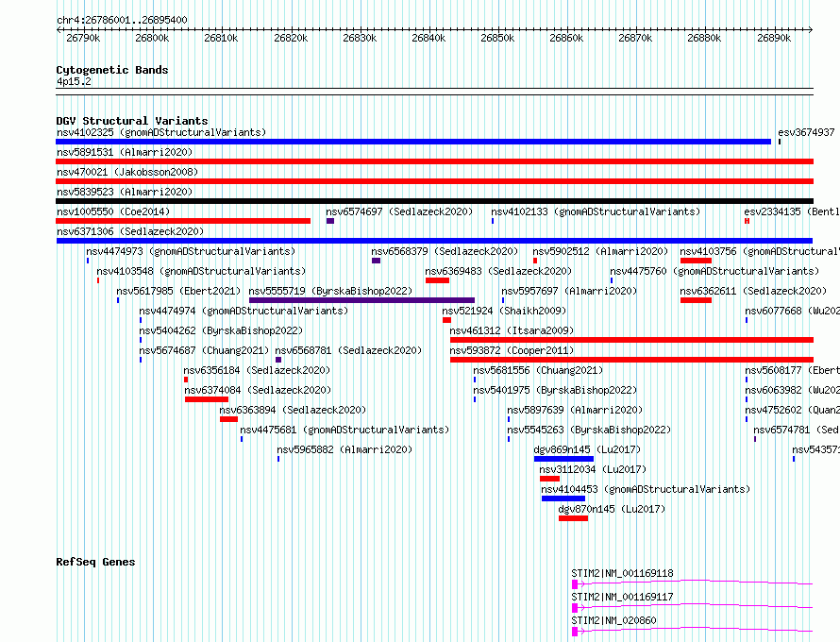Select the blue dgv869n145 Lu2017 bar
The width and height of the screenshot is (840, 642).
pos(563,459)
